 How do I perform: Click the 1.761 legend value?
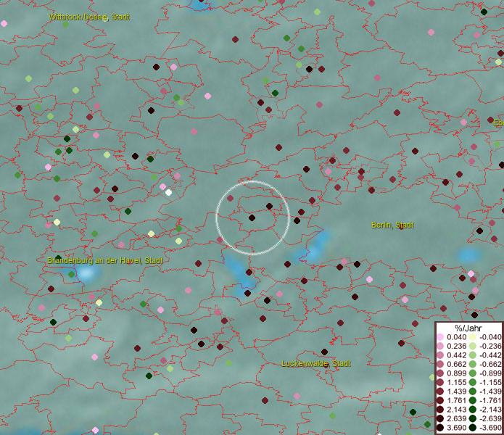tap(456, 400)
